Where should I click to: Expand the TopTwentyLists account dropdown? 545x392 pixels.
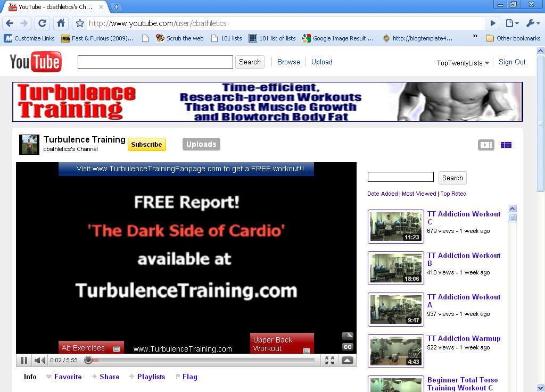463,63
